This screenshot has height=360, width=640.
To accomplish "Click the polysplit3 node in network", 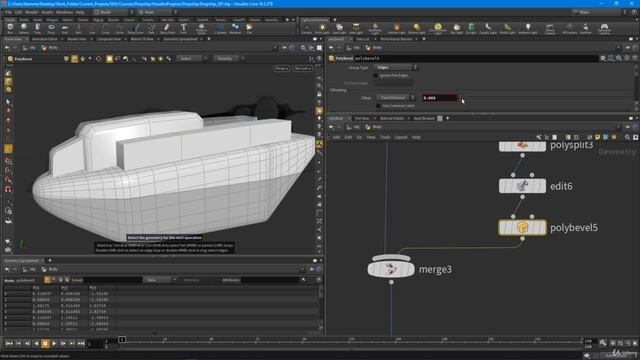I will coord(522,146).
